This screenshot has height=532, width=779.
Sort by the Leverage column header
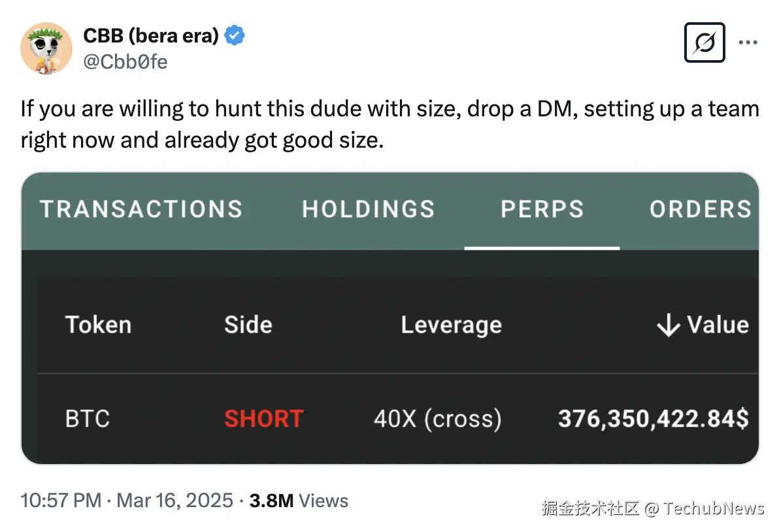point(451,325)
